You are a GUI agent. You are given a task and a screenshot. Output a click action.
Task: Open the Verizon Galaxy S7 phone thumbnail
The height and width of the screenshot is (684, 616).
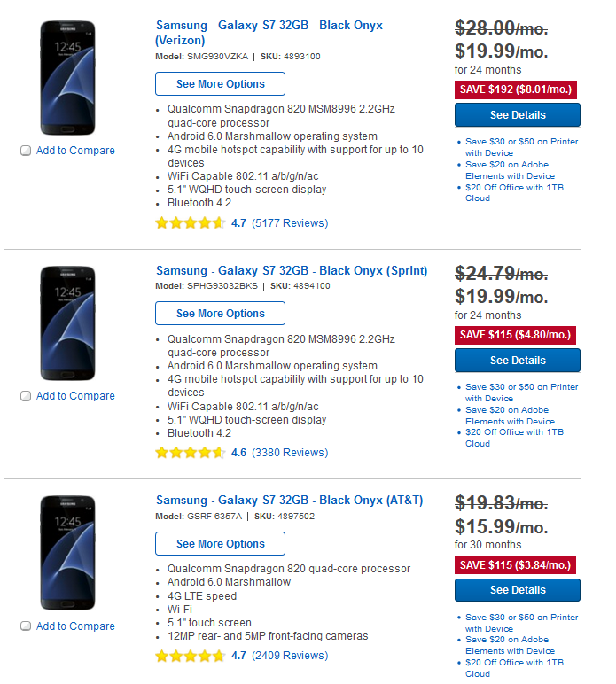(x=67, y=78)
